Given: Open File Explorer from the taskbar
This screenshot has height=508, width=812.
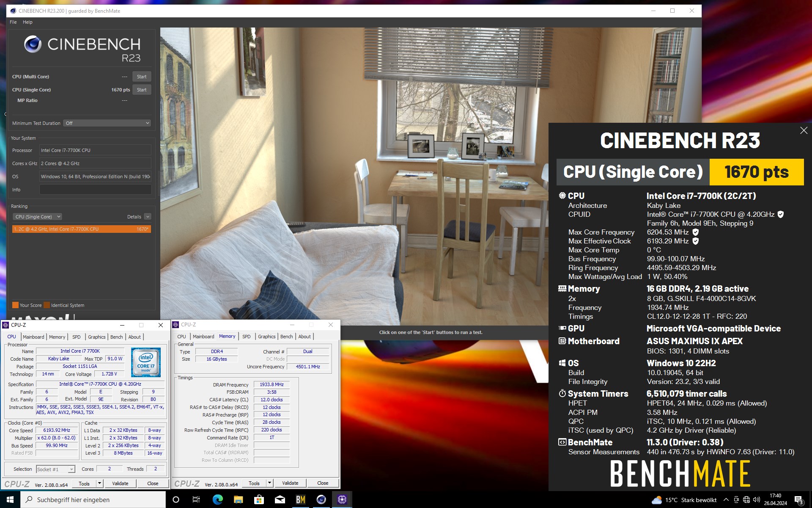Looking at the screenshot, I should (239, 500).
